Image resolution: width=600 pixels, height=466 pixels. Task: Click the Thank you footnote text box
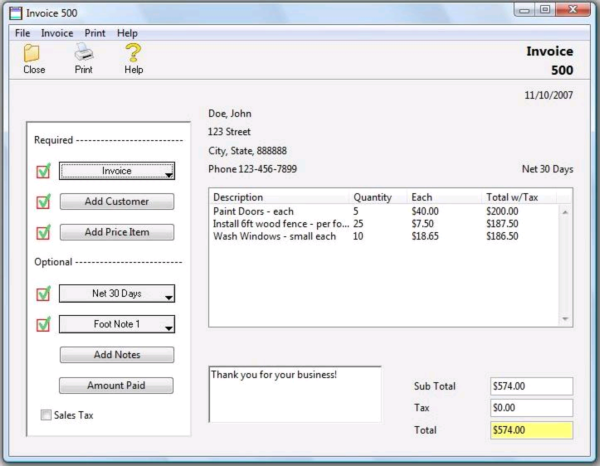point(295,394)
